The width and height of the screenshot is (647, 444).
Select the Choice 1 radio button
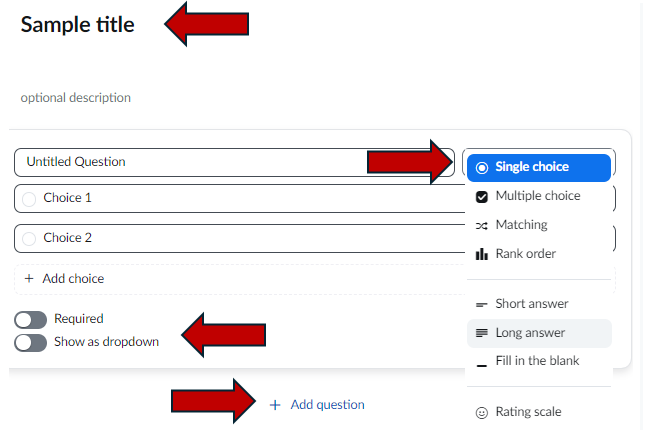[x=29, y=199]
